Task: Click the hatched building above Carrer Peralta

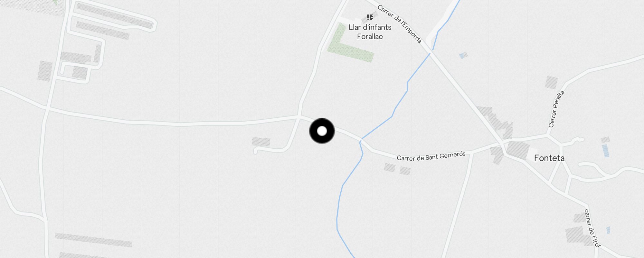Action: pos(551,83)
